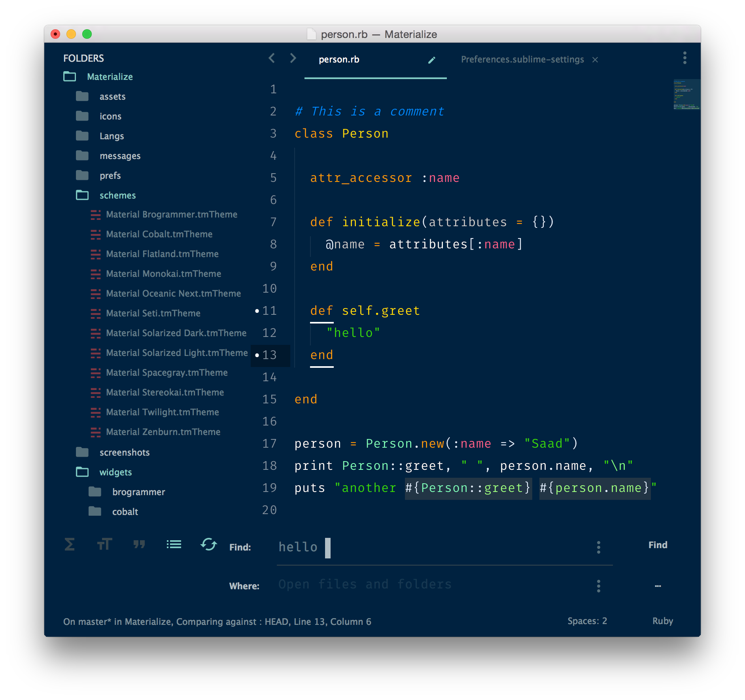Click line number 13 in the gutter
The image size is (745, 700).
(270, 355)
